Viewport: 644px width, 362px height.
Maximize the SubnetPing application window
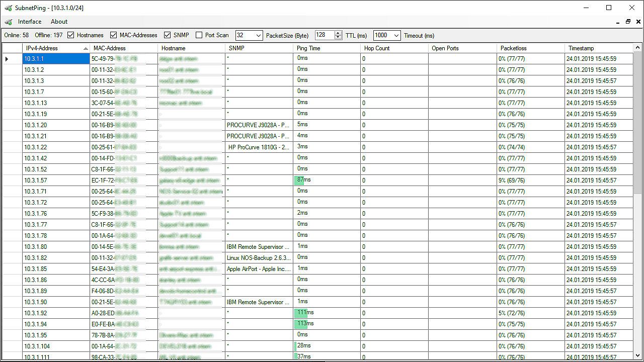[609, 8]
